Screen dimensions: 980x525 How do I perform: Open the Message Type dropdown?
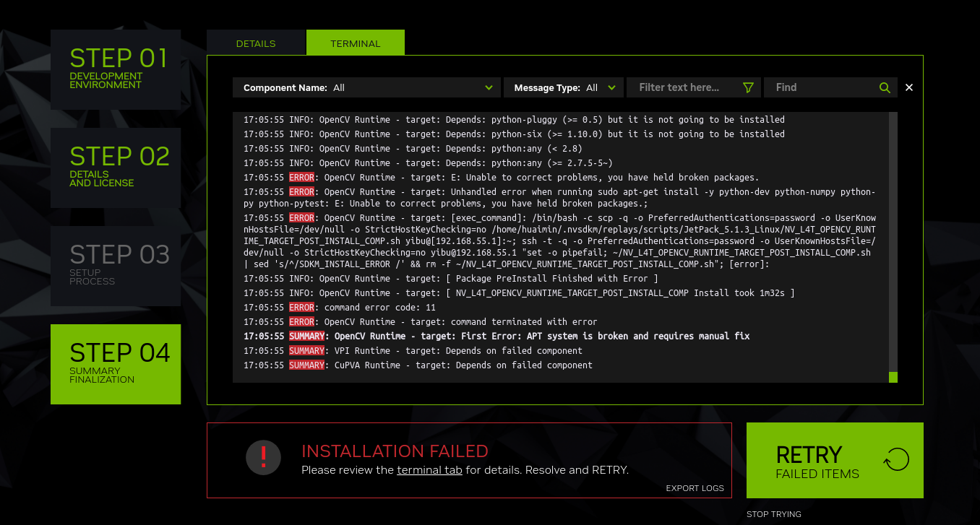(563, 87)
